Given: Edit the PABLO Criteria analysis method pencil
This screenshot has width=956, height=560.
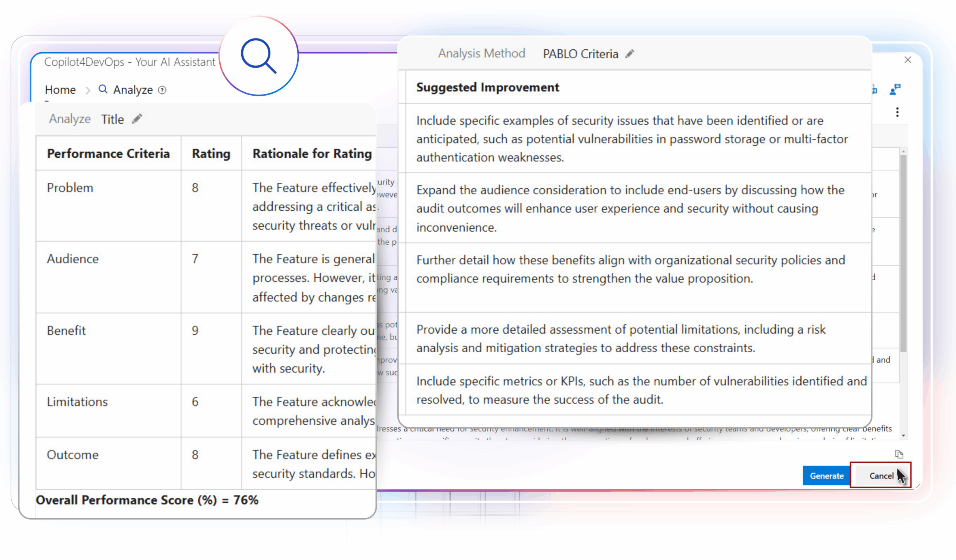Looking at the screenshot, I should point(630,54).
